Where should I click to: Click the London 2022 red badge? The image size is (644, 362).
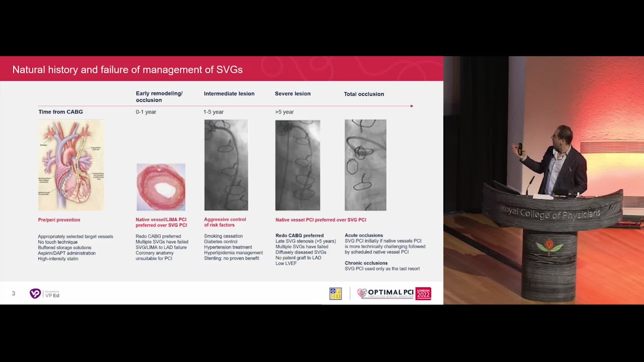pyautogui.click(x=423, y=294)
